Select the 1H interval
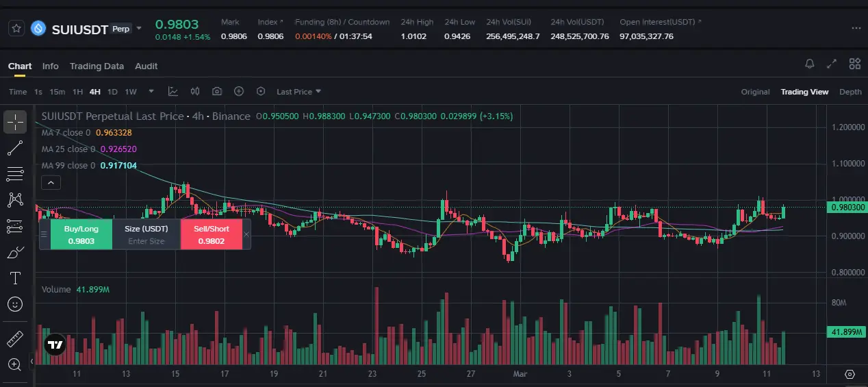 point(77,92)
